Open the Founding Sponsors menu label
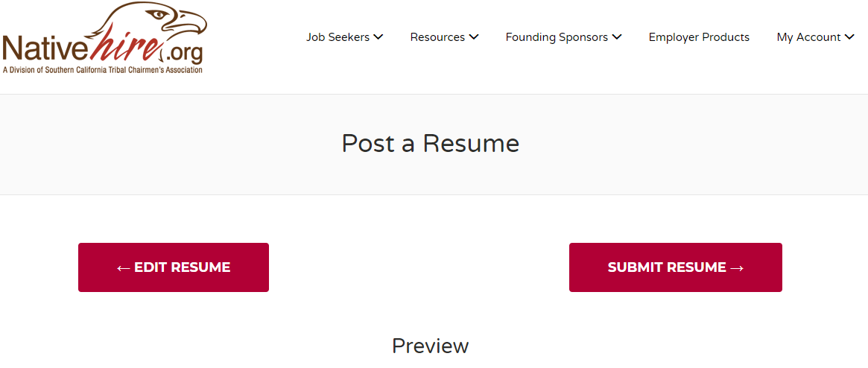Screen dimensions: 868x368 coord(557,38)
